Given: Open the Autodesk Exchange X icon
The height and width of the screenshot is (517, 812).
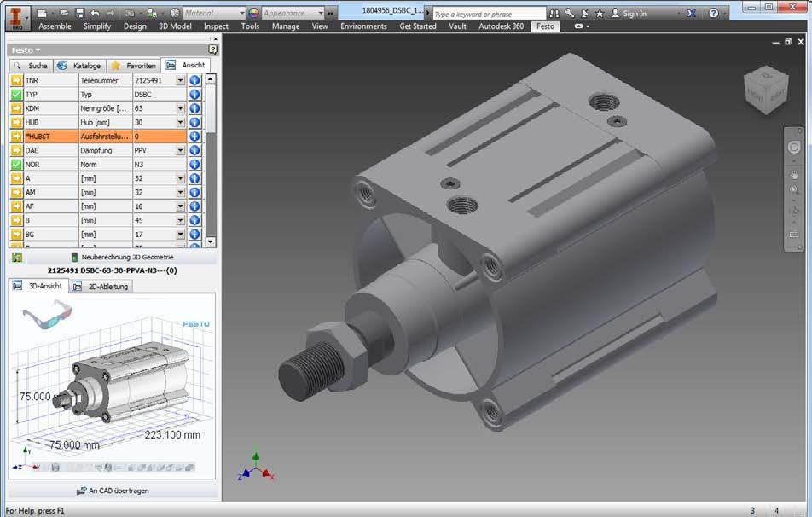Looking at the screenshot, I should click(692, 14).
